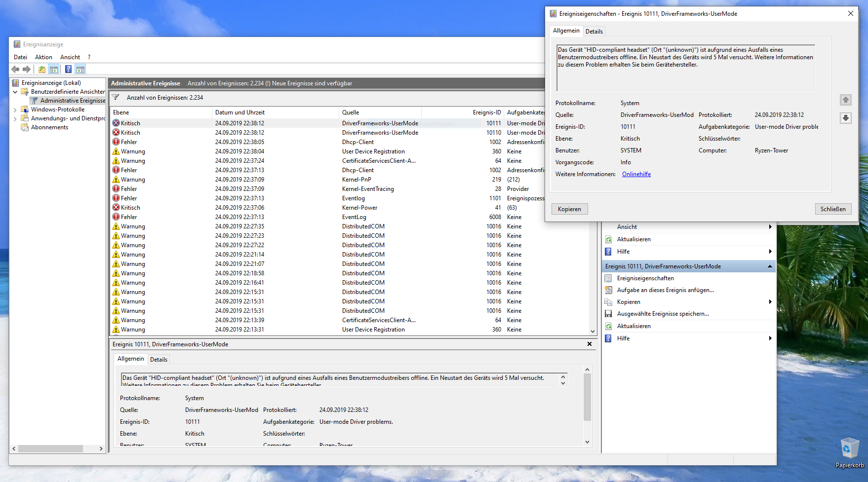The width and height of the screenshot is (868, 482).
Task: Open the ? help menu
Action: tap(89, 57)
